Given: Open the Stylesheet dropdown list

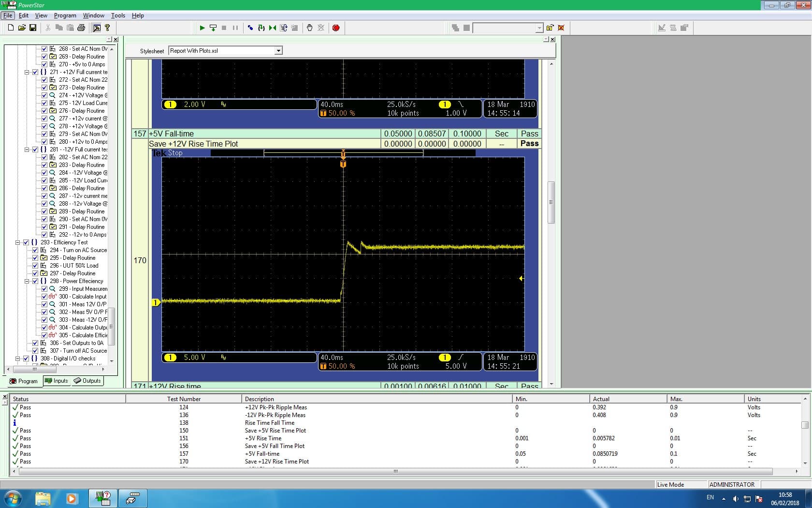Looking at the screenshot, I should [278, 51].
